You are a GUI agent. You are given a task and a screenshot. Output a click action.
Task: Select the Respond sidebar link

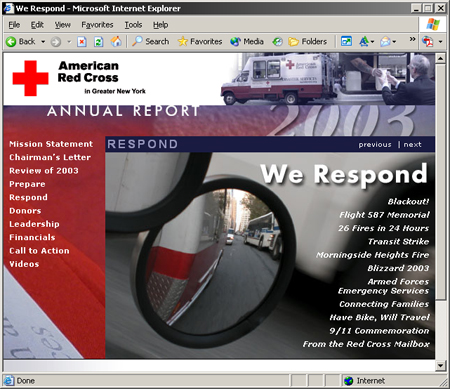(x=28, y=197)
